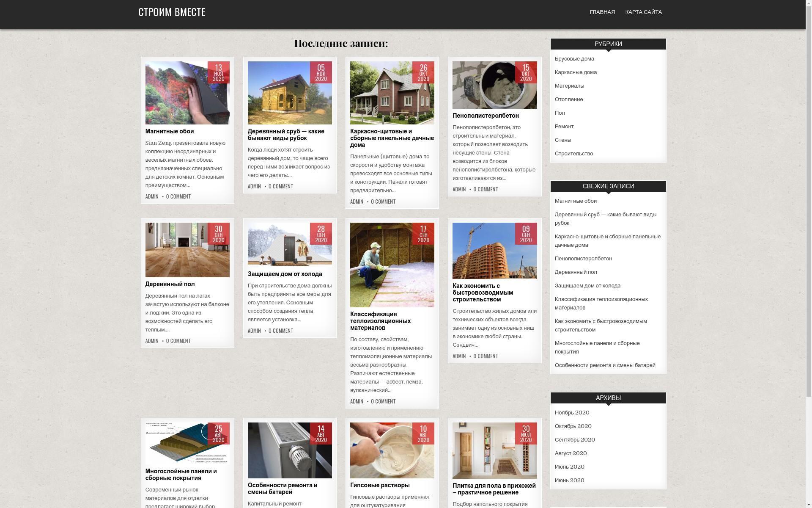Open the Магнитные обои post title

pos(170,132)
